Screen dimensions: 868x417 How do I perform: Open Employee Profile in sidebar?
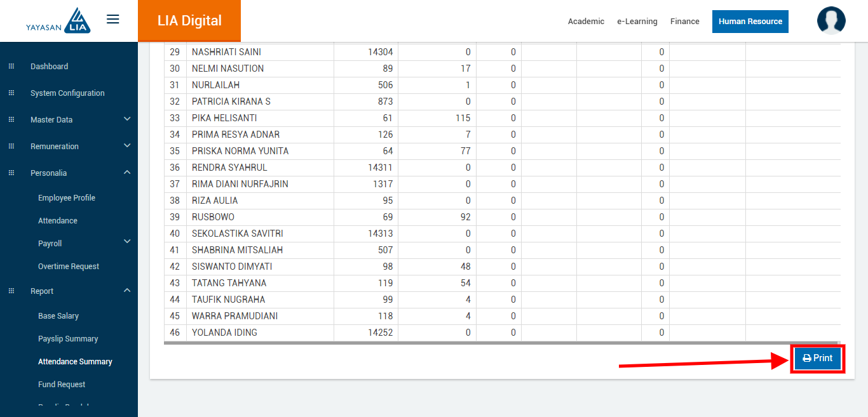click(67, 198)
